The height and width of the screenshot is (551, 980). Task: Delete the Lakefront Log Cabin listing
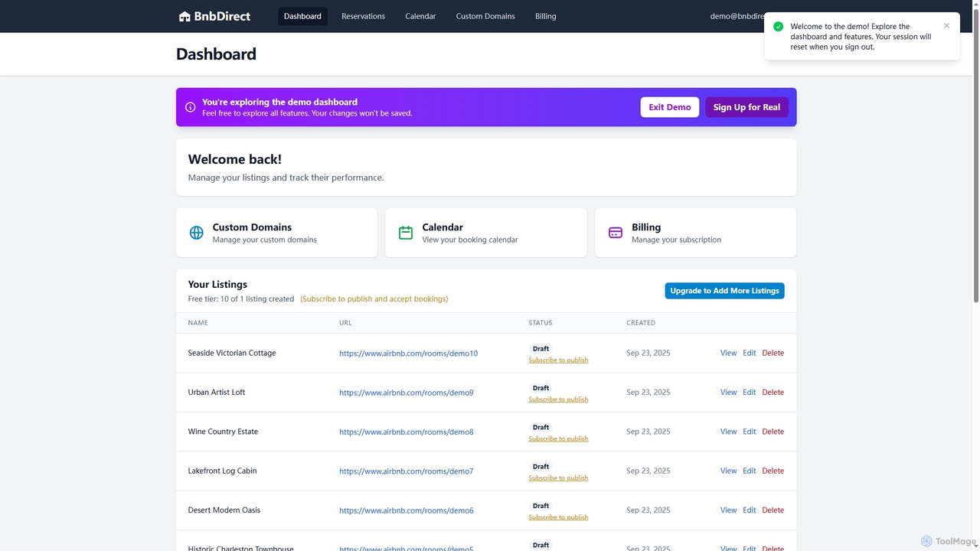coord(773,471)
